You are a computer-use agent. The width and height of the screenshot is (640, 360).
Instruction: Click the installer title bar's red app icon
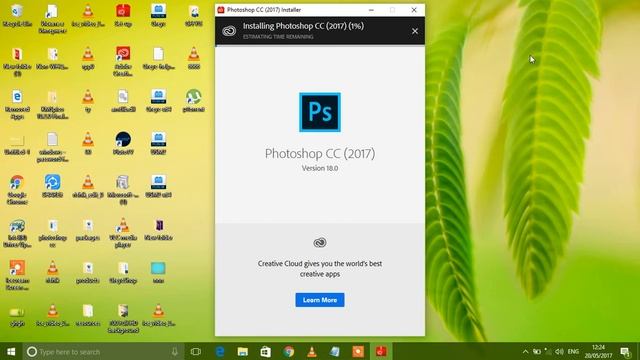click(x=221, y=10)
